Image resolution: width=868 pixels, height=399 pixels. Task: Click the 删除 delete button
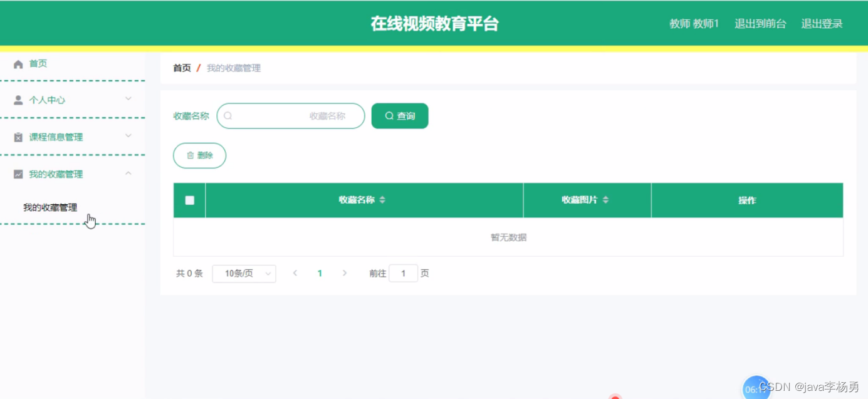199,155
